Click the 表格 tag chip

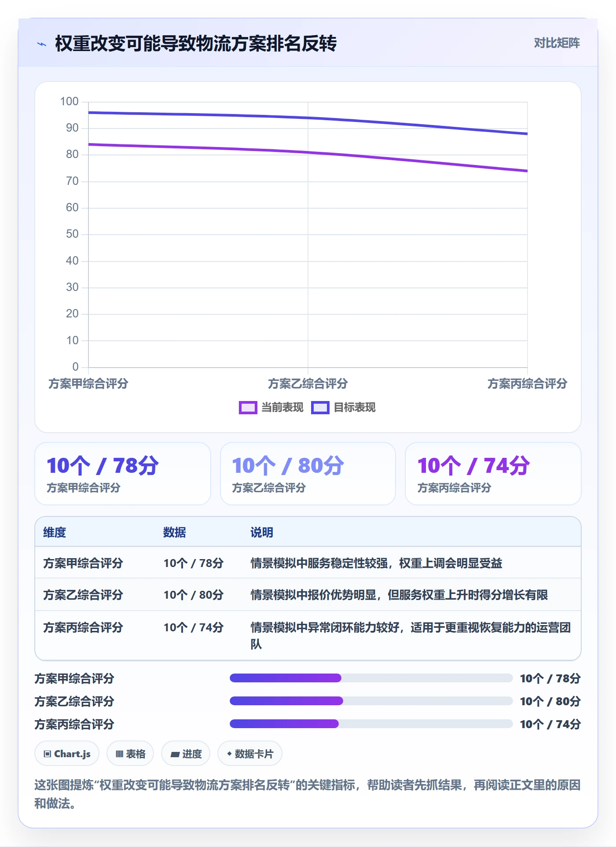click(x=130, y=754)
